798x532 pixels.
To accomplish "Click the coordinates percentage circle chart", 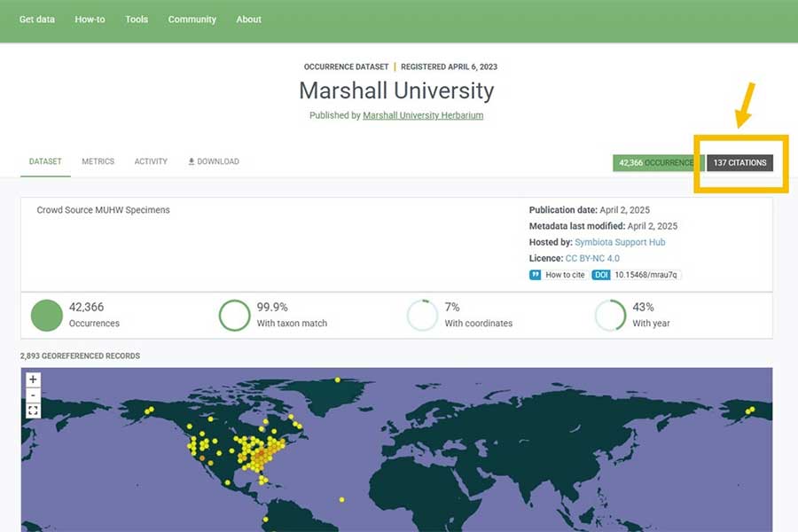I will (422, 316).
